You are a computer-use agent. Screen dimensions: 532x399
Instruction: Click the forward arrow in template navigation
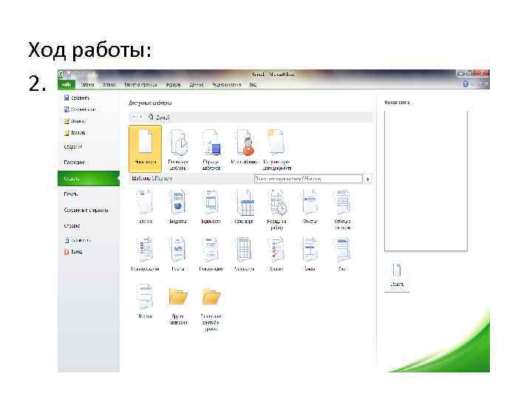(x=141, y=117)
